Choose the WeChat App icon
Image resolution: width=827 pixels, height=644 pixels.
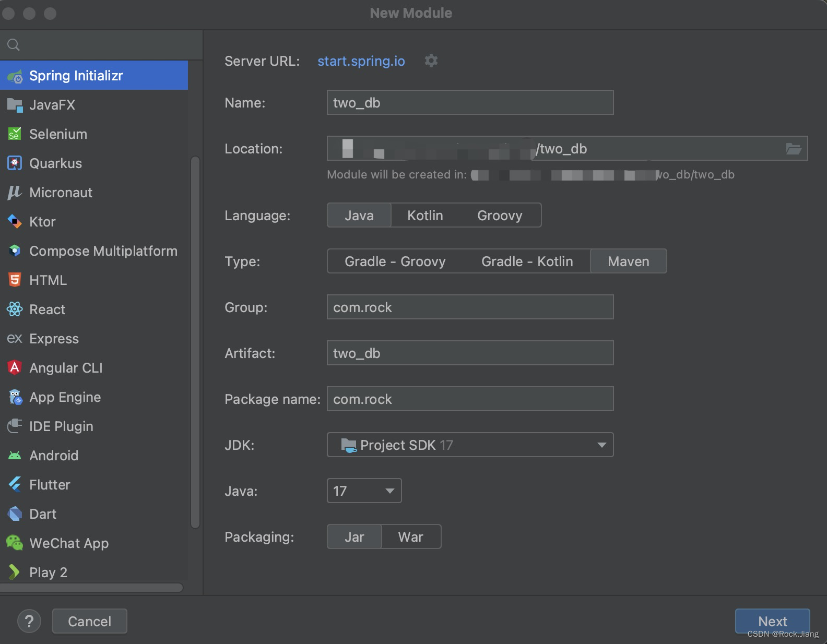15,543
